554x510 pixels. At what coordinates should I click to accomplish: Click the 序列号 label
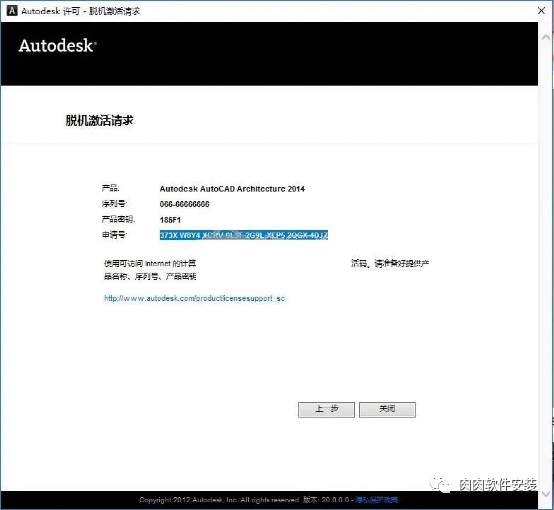[114, 204]
